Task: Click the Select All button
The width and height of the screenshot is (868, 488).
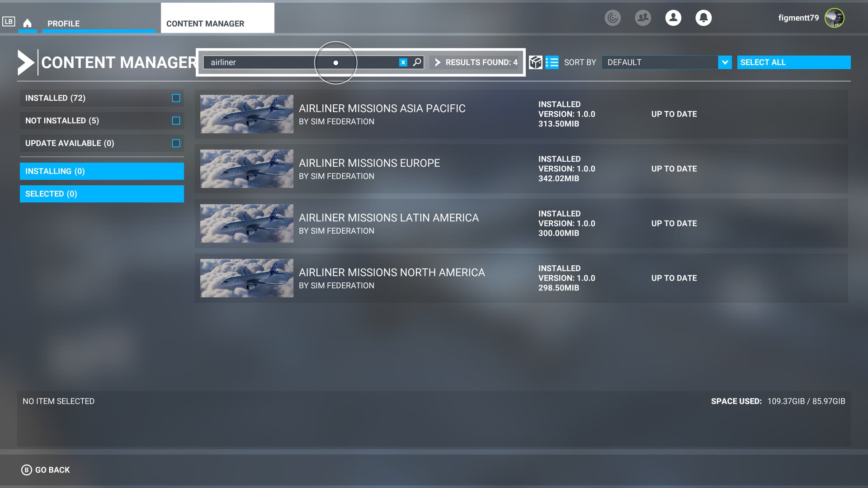Action: 793,62
